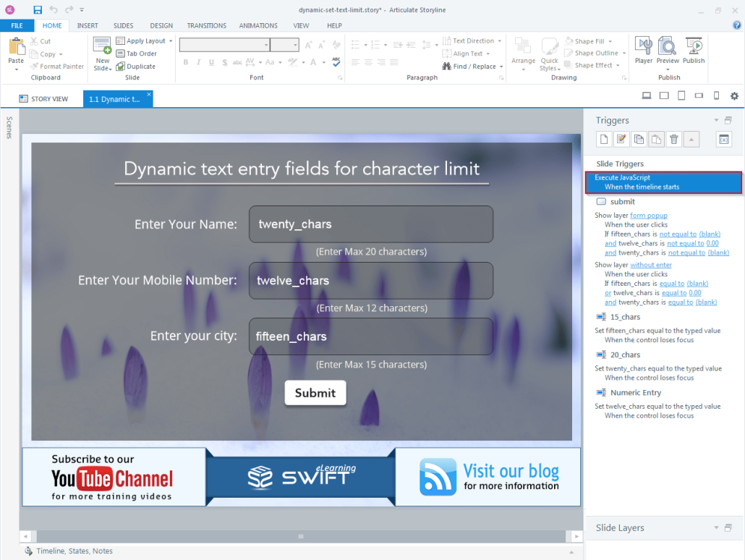Edit the selected trigger
This screenshot has width=745, height=560.
[x=621, y=139]
